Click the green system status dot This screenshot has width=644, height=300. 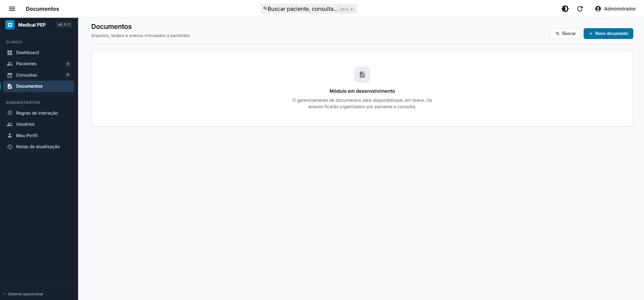pyautogui.click(x=4, y=294)
